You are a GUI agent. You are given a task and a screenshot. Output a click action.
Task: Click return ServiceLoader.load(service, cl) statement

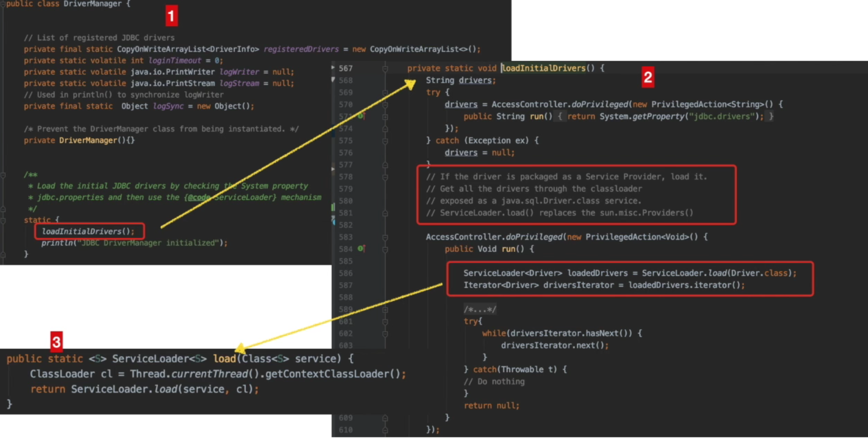pyautogui.click(x=145, y=389)
